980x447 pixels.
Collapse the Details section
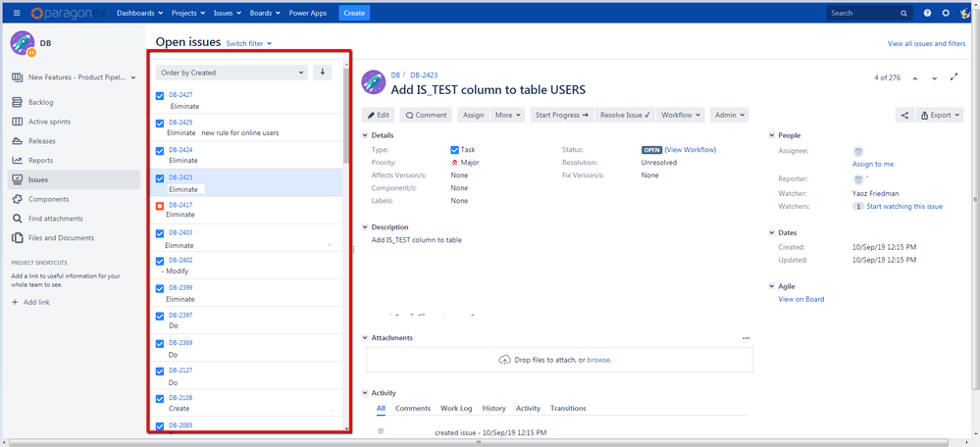[366, 135]
